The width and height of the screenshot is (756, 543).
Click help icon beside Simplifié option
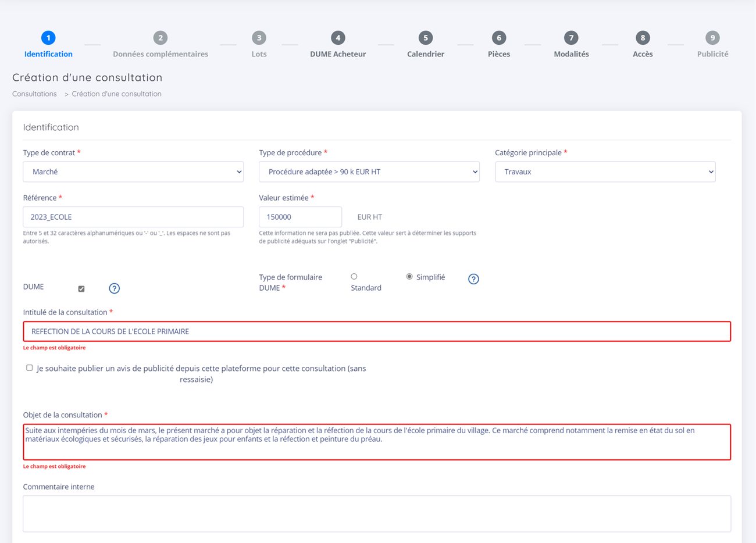click(473, 279)
